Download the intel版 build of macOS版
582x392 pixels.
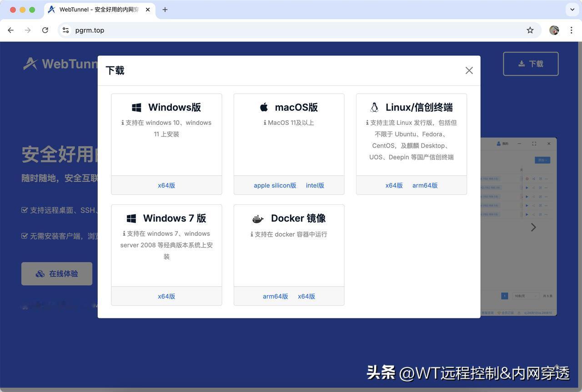[315, 185]
